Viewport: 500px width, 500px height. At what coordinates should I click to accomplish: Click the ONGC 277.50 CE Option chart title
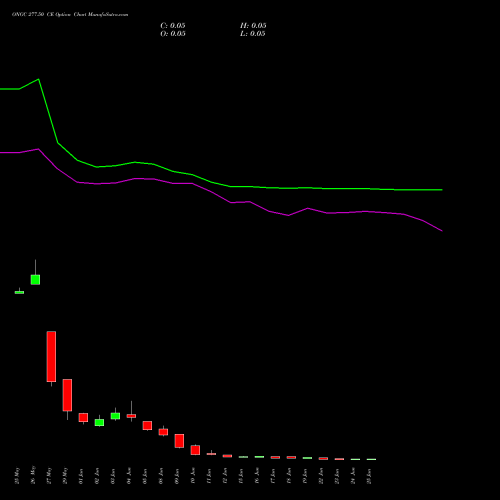(x=70, y=15)
